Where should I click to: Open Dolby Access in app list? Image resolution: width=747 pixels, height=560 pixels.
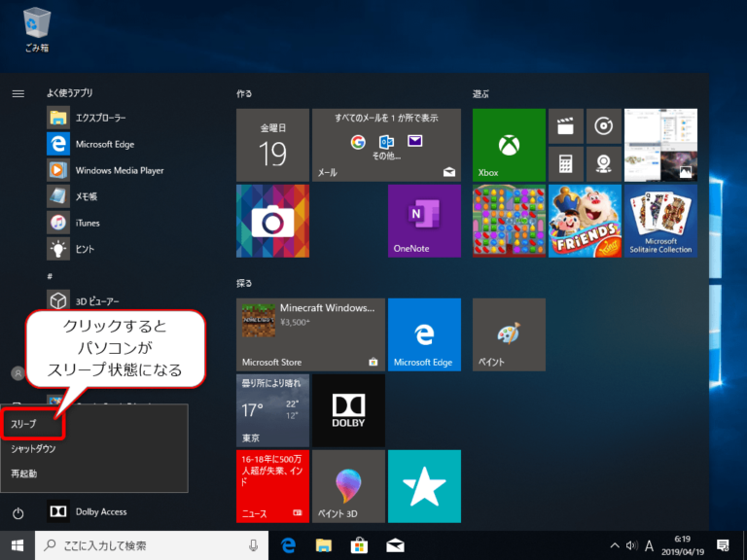pyautogui.click(x=87, y=511)
